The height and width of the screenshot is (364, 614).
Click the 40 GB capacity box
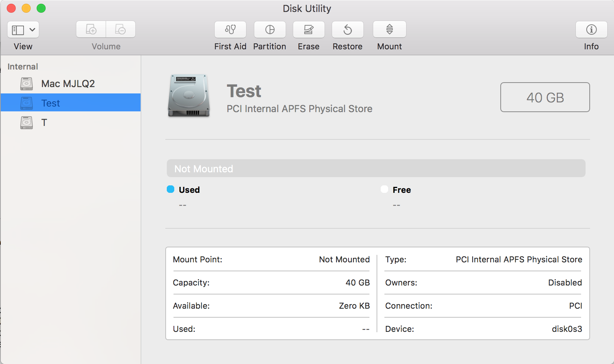(x=545, y=98)
